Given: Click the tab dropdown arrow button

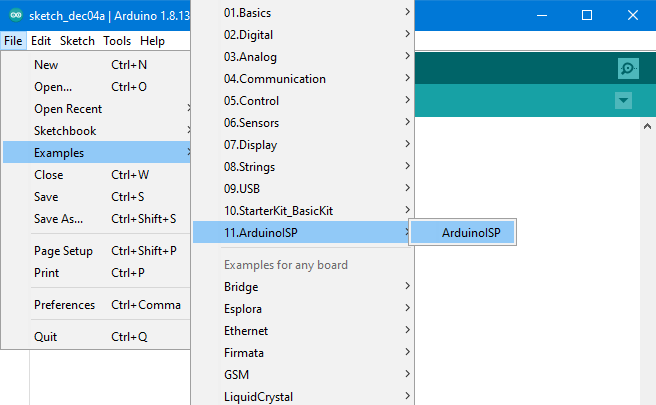Looking at the screenshot, I should coord(623,100).
